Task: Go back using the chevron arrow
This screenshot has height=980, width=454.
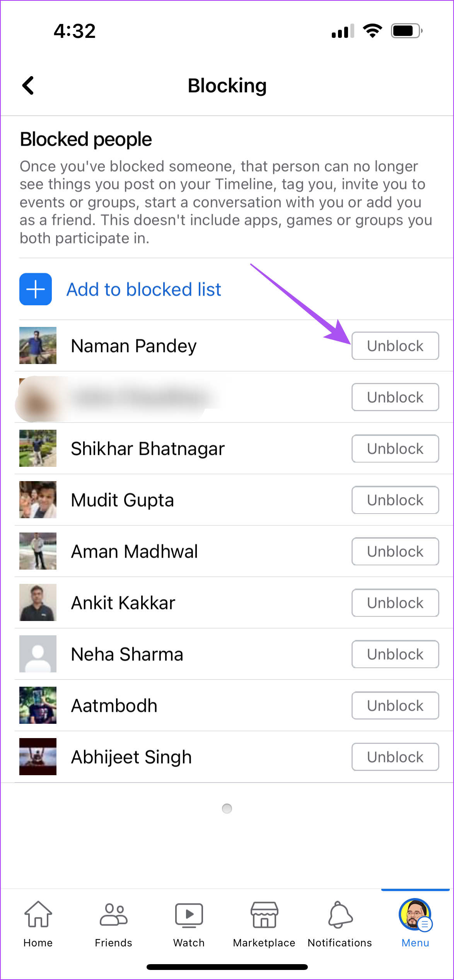Action: [x=29, y=85]
